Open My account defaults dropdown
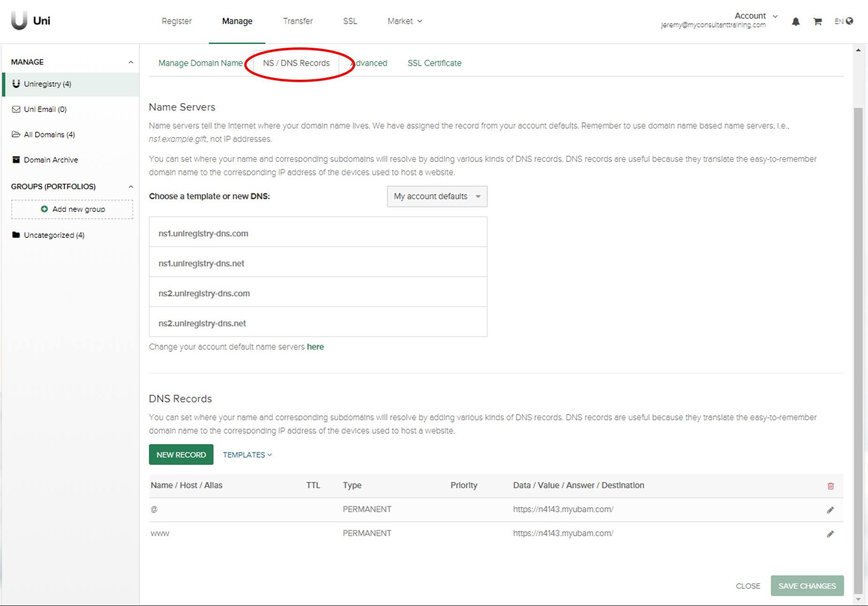Viewport: 868px width, 606px height. (437, 197)
